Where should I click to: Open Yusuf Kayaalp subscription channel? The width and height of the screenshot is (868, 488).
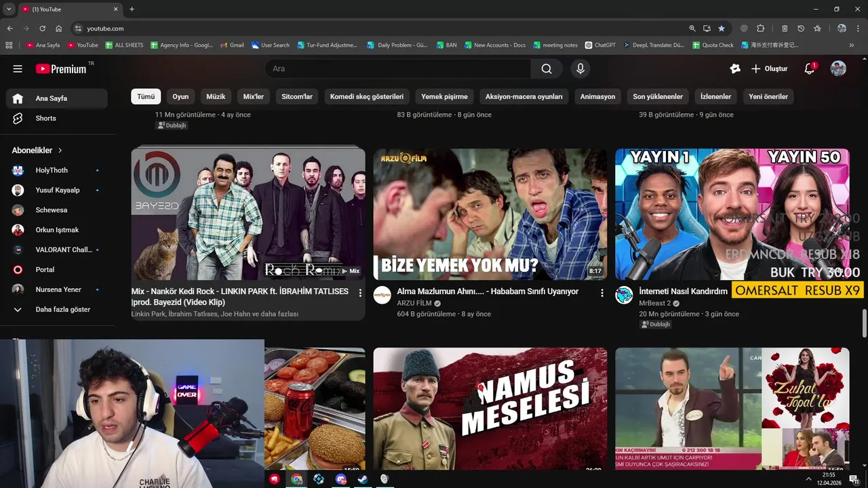pos(57,190)
